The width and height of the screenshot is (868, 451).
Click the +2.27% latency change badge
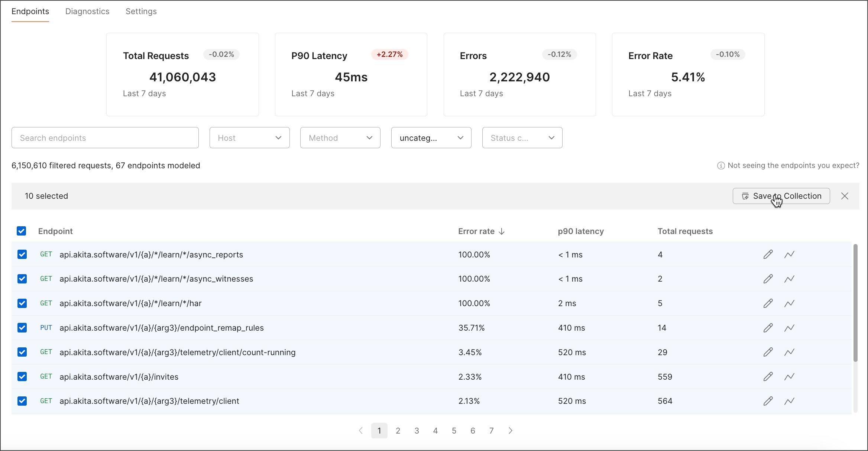click(x=389, y=55)
